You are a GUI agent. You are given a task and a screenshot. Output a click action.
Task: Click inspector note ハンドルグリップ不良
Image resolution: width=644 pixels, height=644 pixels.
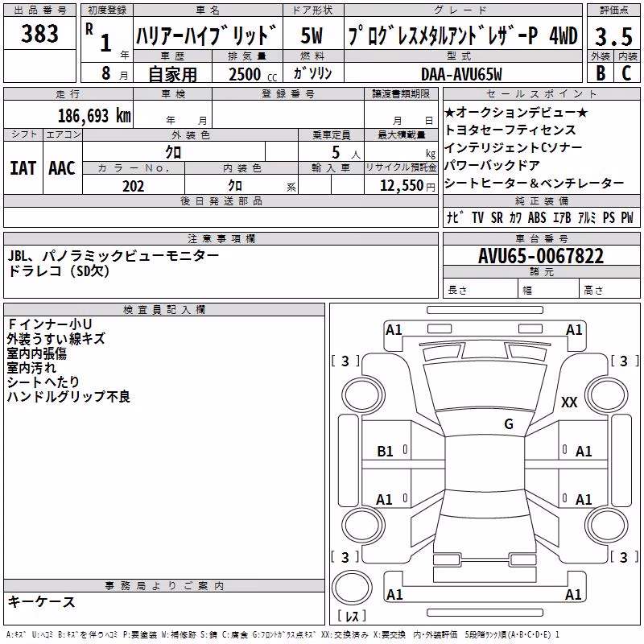(68, 396)
